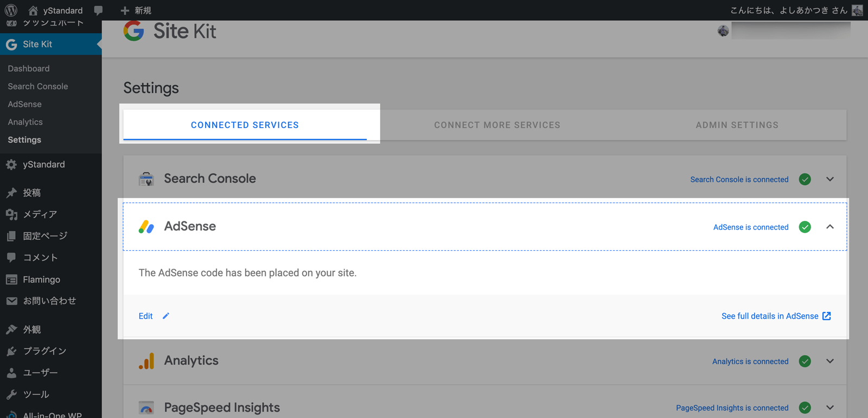Open the Admin Settings tab
The height and width of the screenshot is (418, 868).
(737, 125)
